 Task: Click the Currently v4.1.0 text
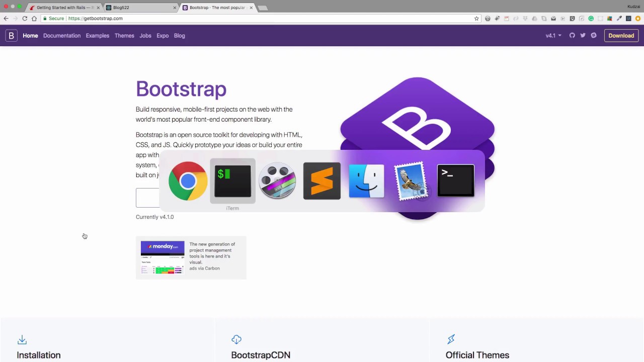(154, 217)
